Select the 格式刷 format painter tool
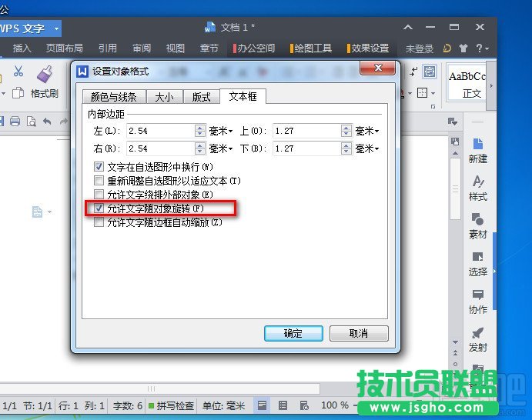The image size is (532, 420). [44, 83]
